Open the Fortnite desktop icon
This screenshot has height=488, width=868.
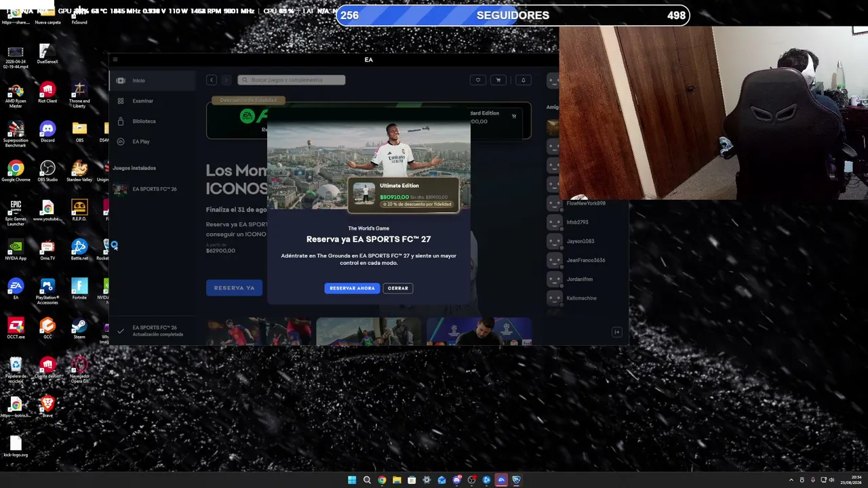tap(79, 289)
